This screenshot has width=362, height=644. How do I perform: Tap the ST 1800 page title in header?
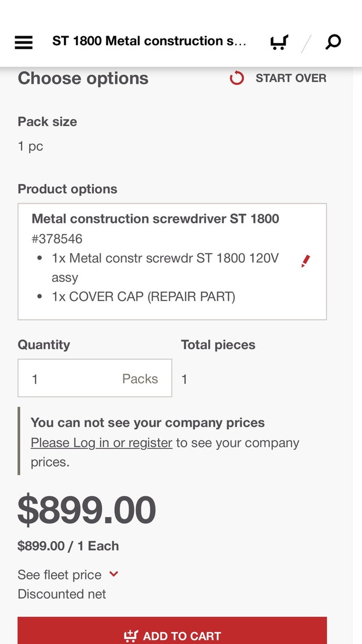point(149,41)
